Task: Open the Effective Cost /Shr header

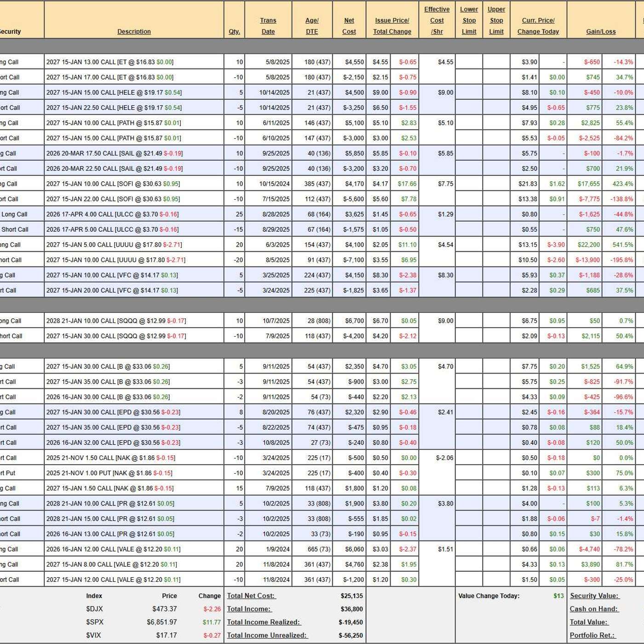Action: click(437, 20)
